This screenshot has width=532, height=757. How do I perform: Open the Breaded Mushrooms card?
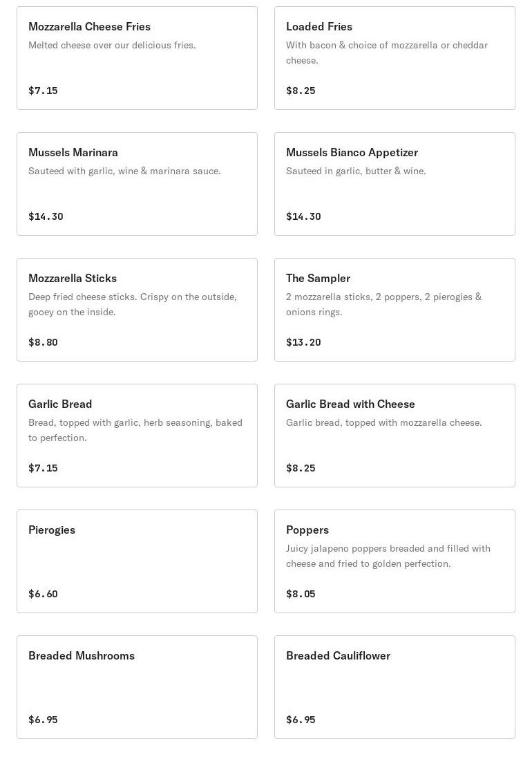[x=137, y=687]
